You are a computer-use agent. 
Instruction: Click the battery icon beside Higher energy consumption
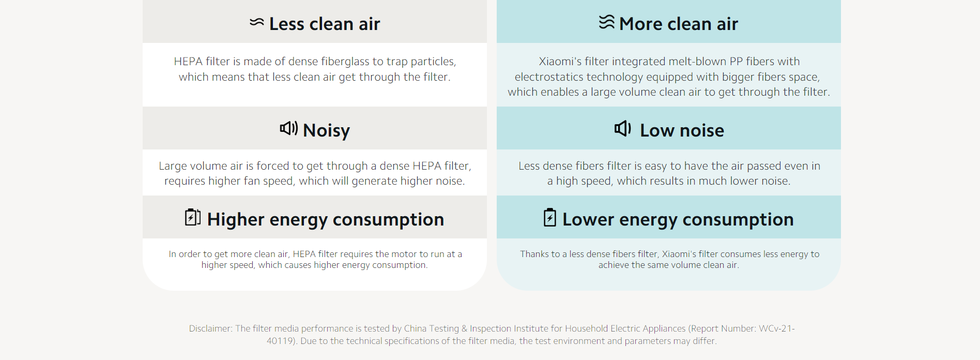[x=193, y=217]
